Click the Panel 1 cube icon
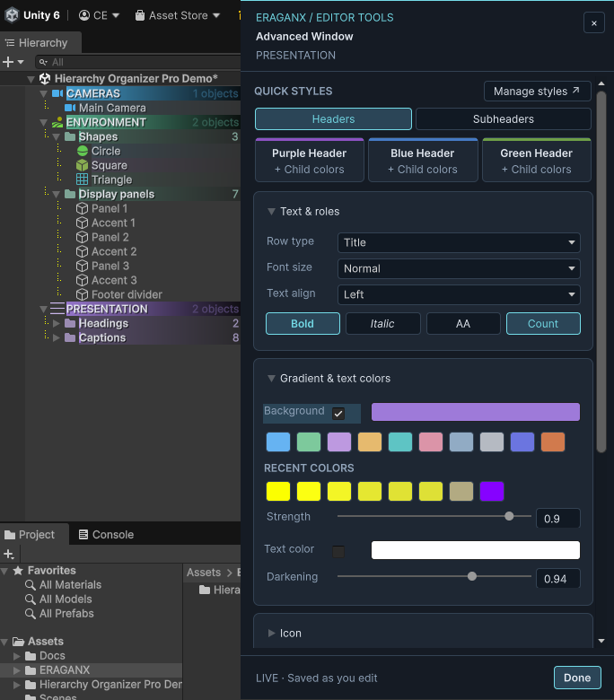This screenshot has height=700, width=614. pyautogui.click(x=83, y=208)
